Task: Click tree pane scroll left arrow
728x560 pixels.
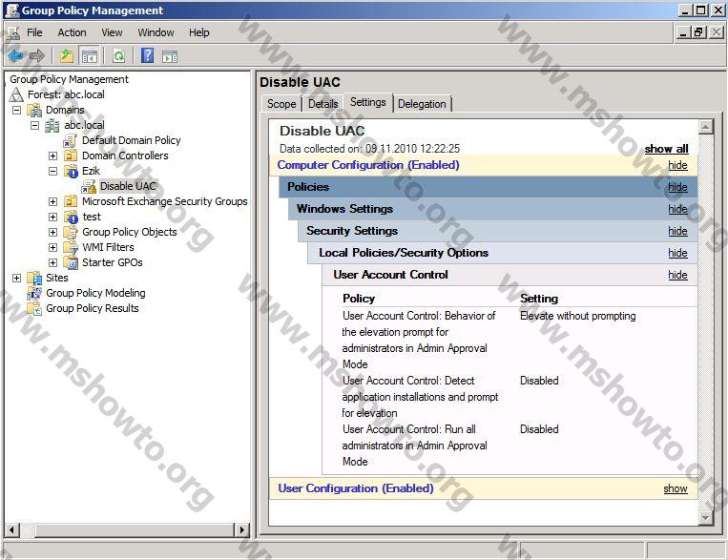Action: coord(12,529)
